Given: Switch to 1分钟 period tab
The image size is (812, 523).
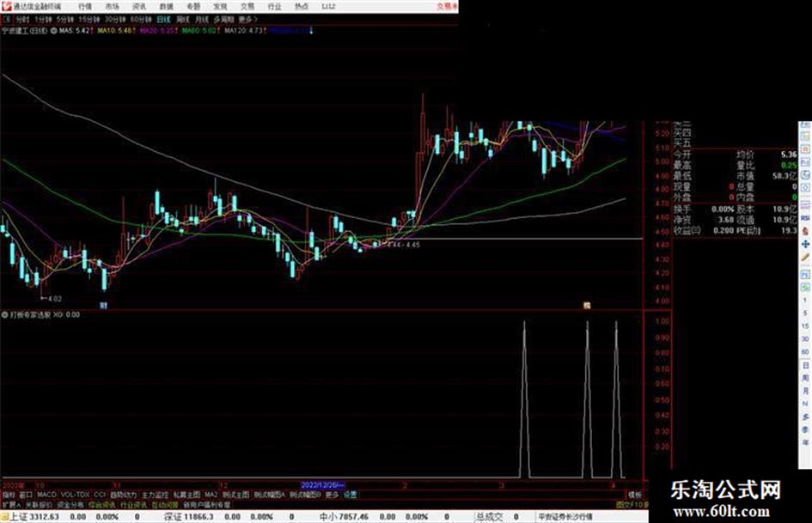Looking at the screenshot, I should click(x=43, y=20).
